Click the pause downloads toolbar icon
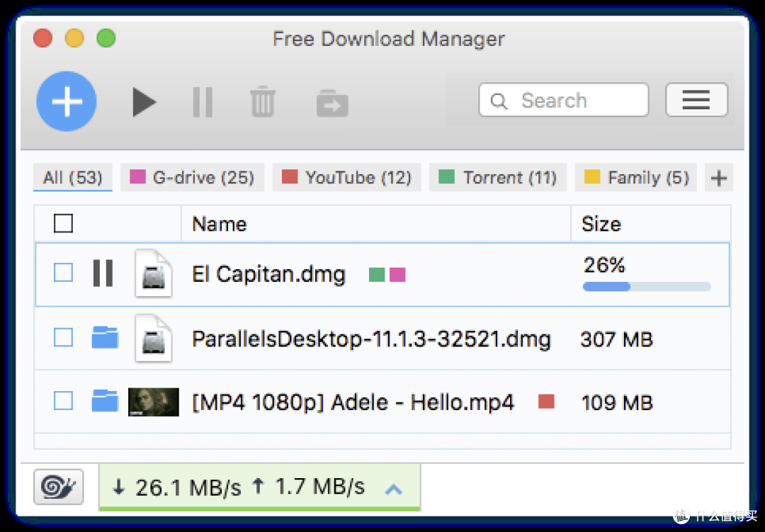The image size is (765, 532). click(x=203, y=103)
